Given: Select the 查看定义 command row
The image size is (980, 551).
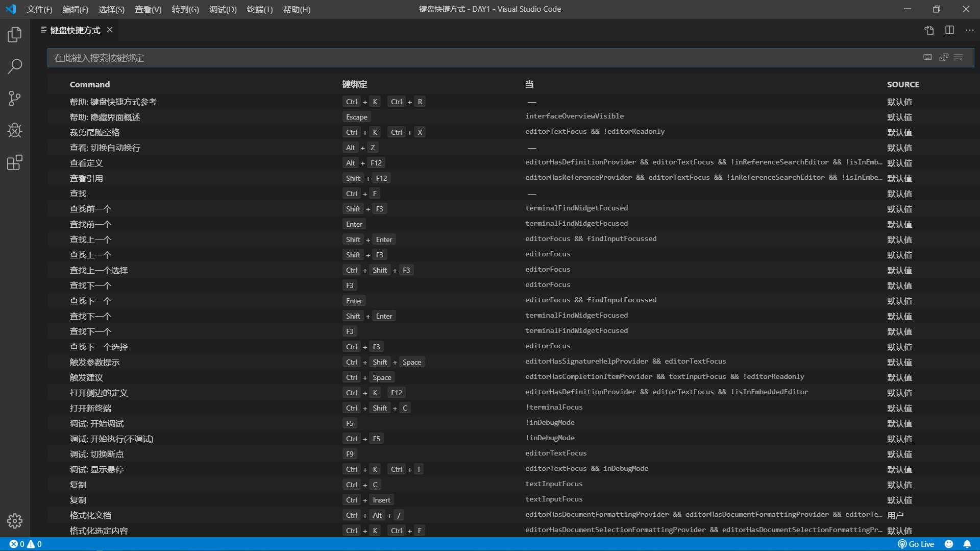Looking at the screenshot, I should tap(510, 163).
